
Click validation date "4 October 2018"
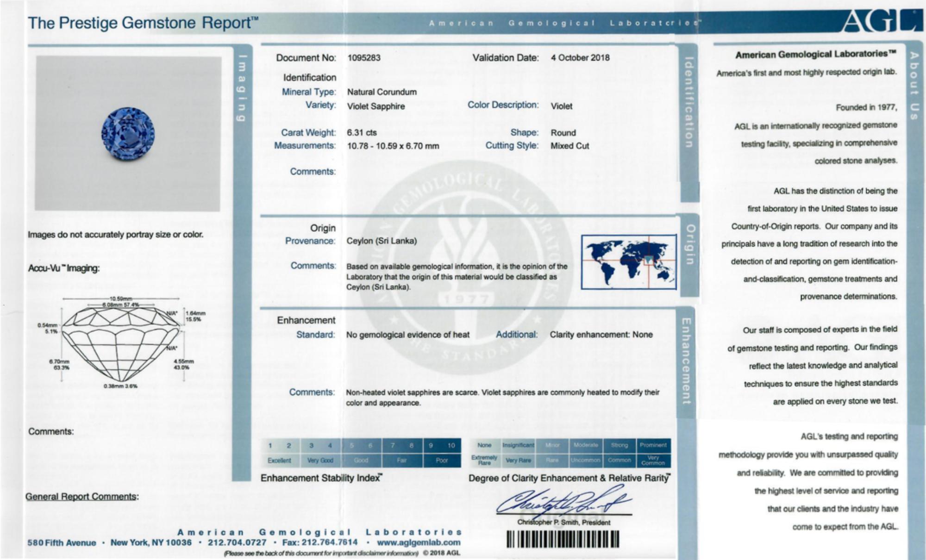coord(580,58)
